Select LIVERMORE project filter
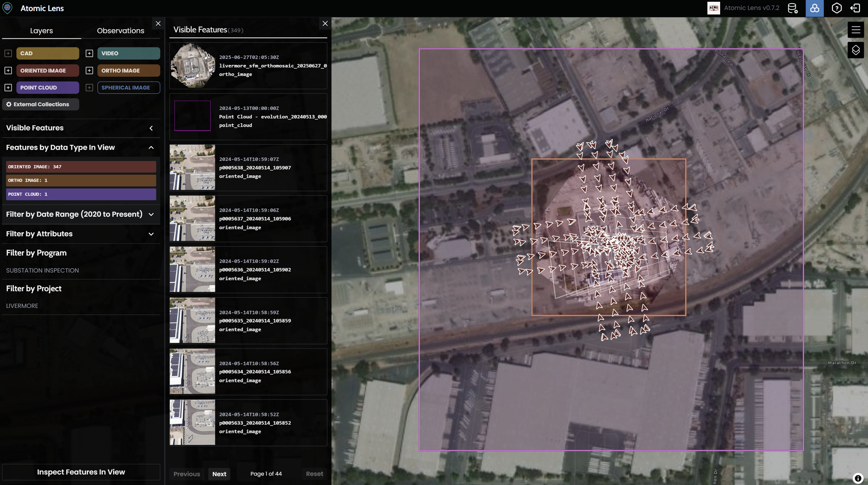This screenshot has width=868, height=485. (22, 306)
